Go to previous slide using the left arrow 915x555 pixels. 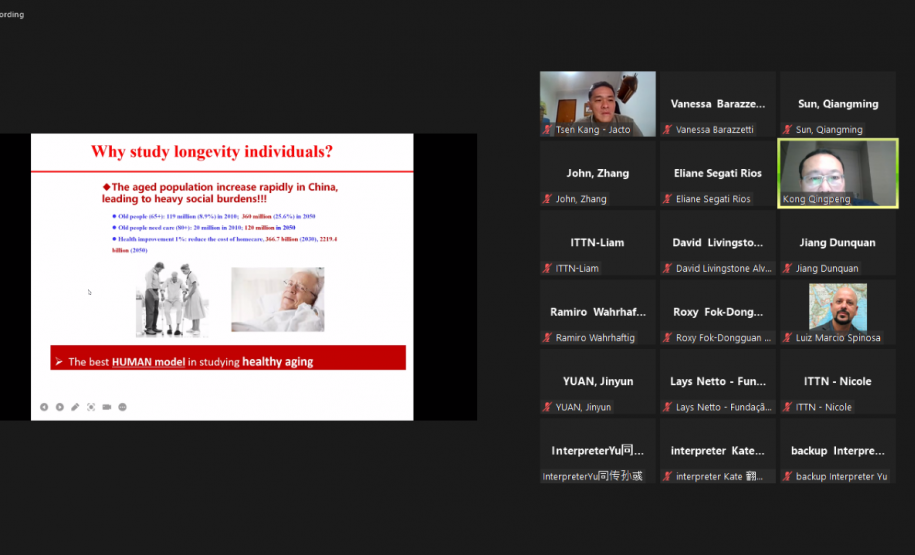tap(44, 407)
